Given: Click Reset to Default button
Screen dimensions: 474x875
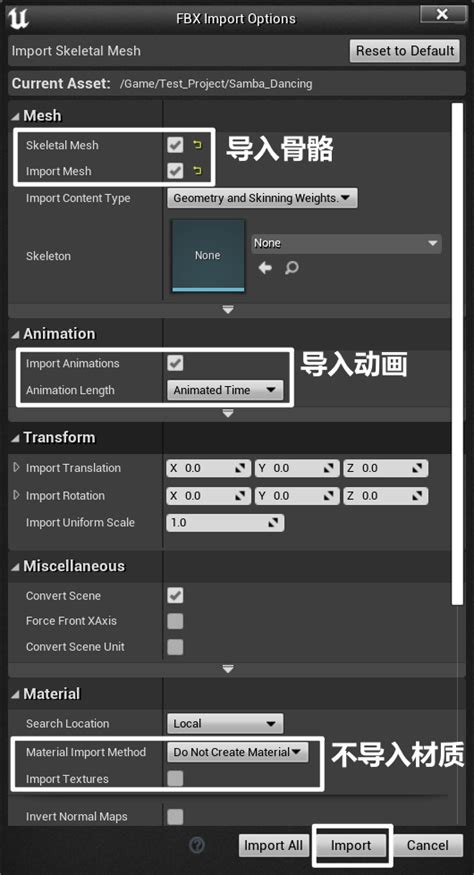Looking at the screenshot, I should coord(405,51).
